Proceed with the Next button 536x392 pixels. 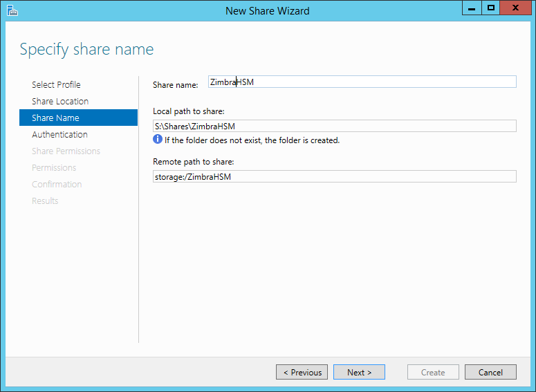(359, 372)
